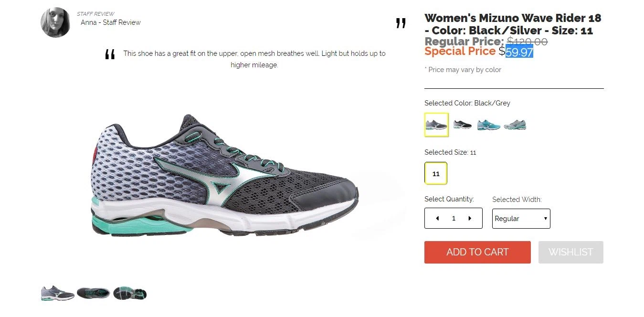Image resolution: width=644 pixels, height=317 pixels.
Task: Open the Selected Width dropdown
Action: 521,219
